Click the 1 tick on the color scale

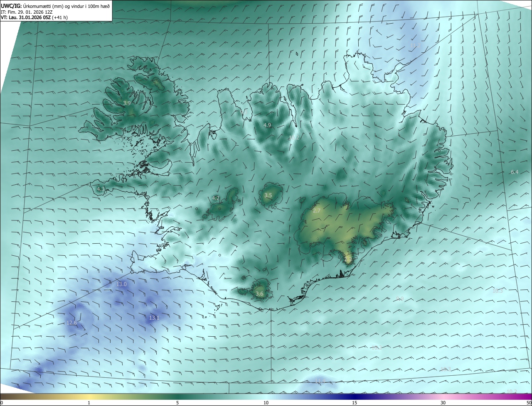click(89, 403)
